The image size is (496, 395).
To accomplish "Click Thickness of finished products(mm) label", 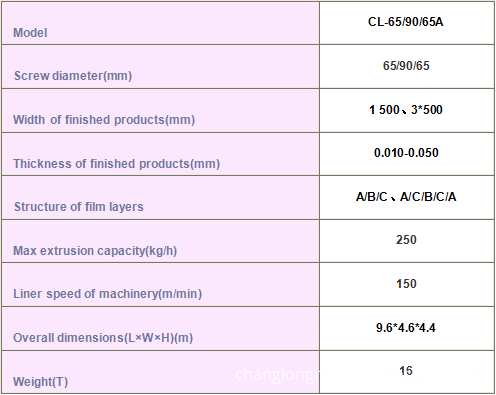I will pyautogui.click(x=116, y=164).
